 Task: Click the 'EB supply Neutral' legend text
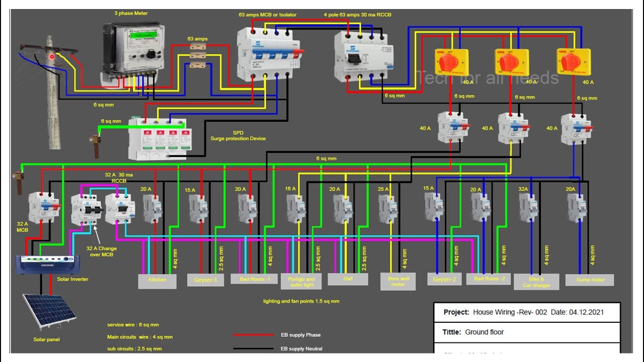point(301,348)
